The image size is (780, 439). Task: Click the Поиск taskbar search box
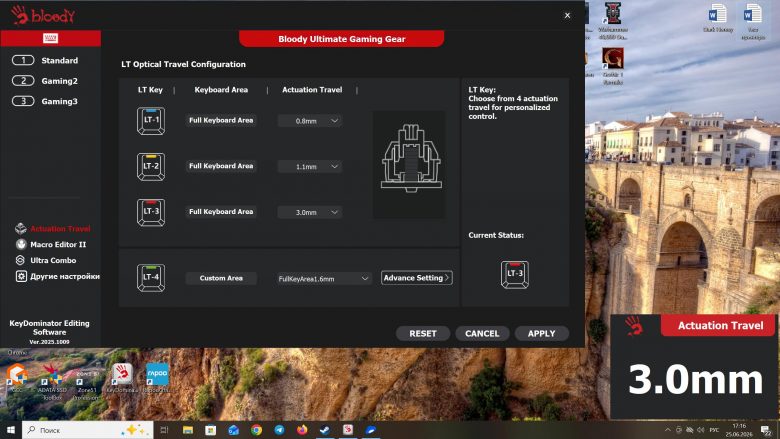[87, 430]
